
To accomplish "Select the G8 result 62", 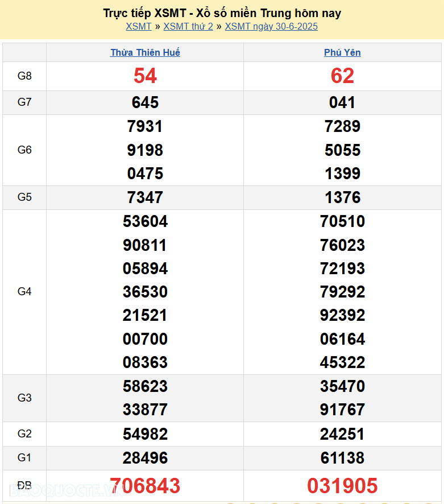I will point(342,76).
